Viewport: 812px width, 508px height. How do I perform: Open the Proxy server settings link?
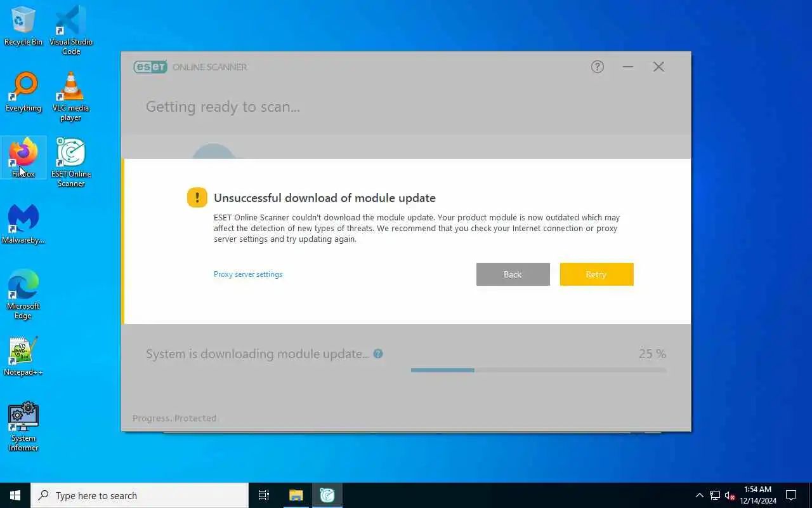click(248, 274)
